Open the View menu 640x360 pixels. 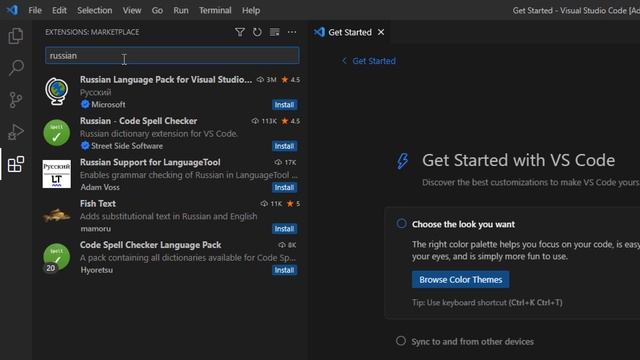(132, 10)
